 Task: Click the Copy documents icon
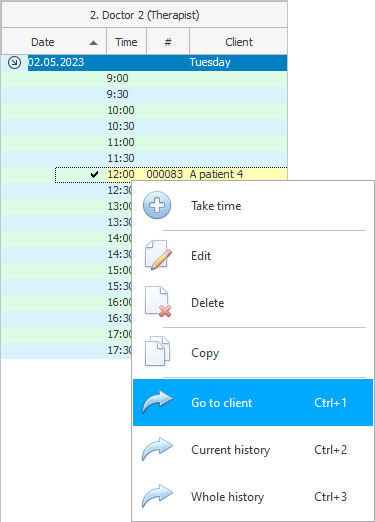point(157,351)
